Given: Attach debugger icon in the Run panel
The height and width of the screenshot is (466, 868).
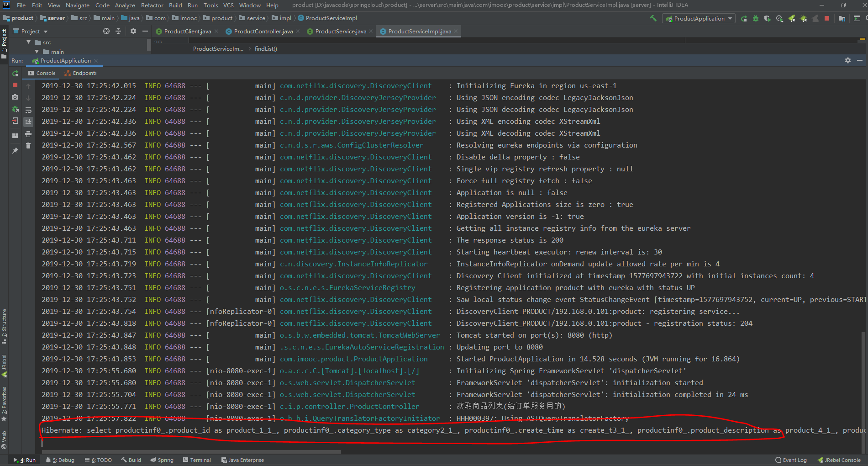Looking at the screenshot, I should tap(15, 109).
